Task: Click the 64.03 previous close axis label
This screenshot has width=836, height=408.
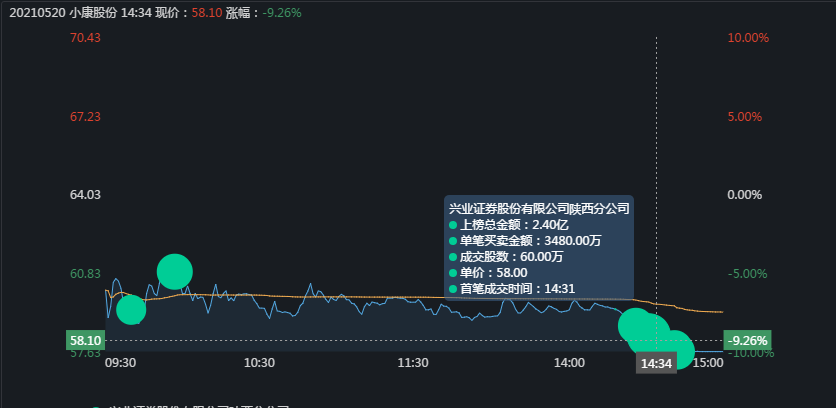Action: tap(85, 195)
